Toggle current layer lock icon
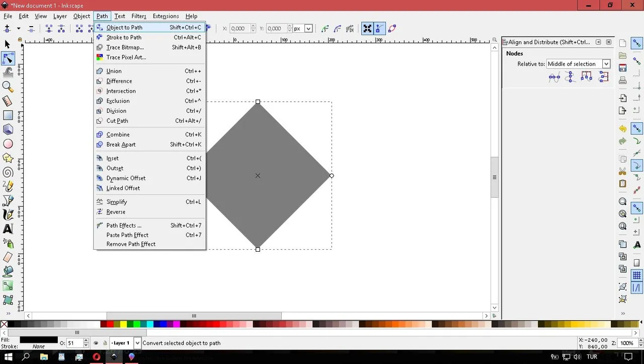The width and height of the screenshot is (644, 364). click(105, 343)
